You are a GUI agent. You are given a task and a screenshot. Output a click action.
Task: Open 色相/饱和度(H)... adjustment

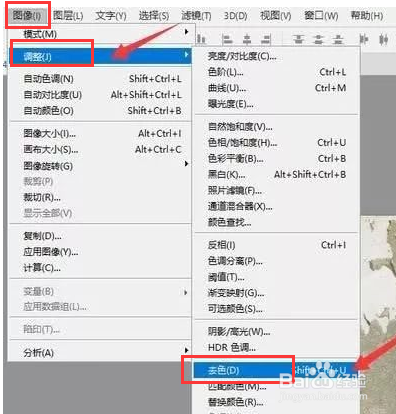(x=277, y=143)
